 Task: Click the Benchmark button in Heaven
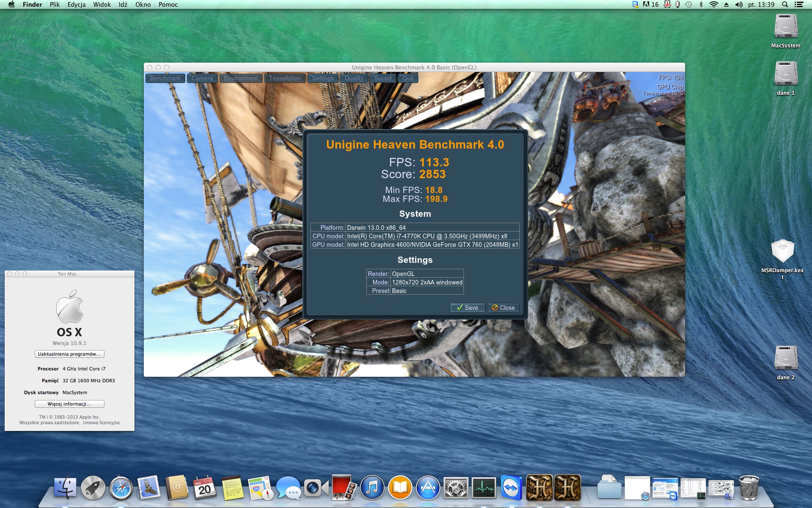click(x=165, y=78)
